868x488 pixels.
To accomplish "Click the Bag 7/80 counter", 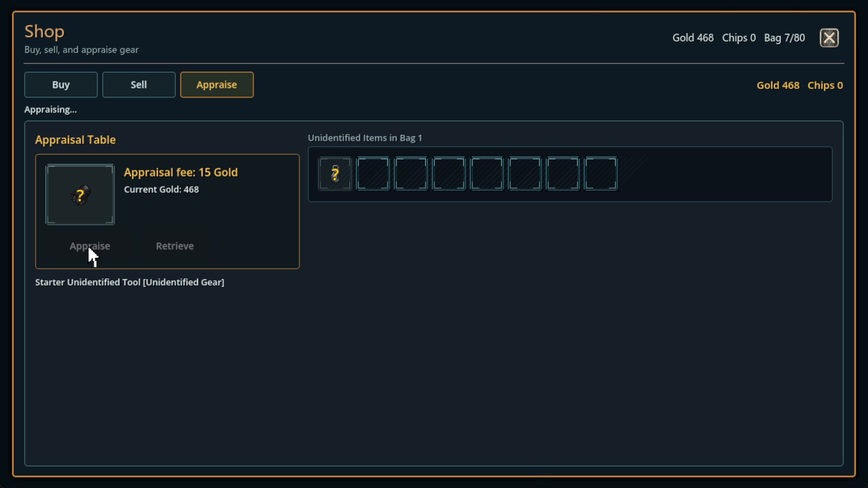I will pyautogui.click(x=784, y=38).
